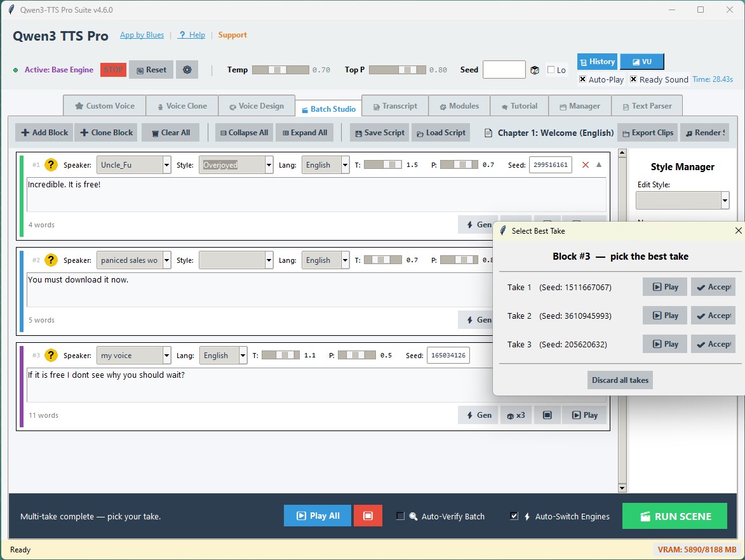Click the dice icon to randomize Seed
Image resolution: width=745 pixels, height=560 pixels.
[x=535, y=70]
